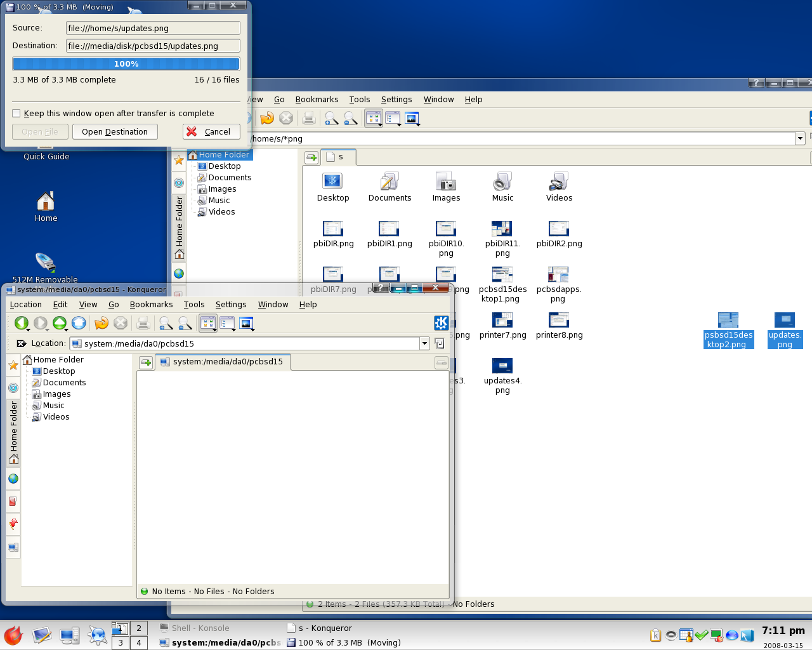
Task: Click Stop icon in pcbsd15 Konqueror toolbar
Action: (x=121, y=323)
